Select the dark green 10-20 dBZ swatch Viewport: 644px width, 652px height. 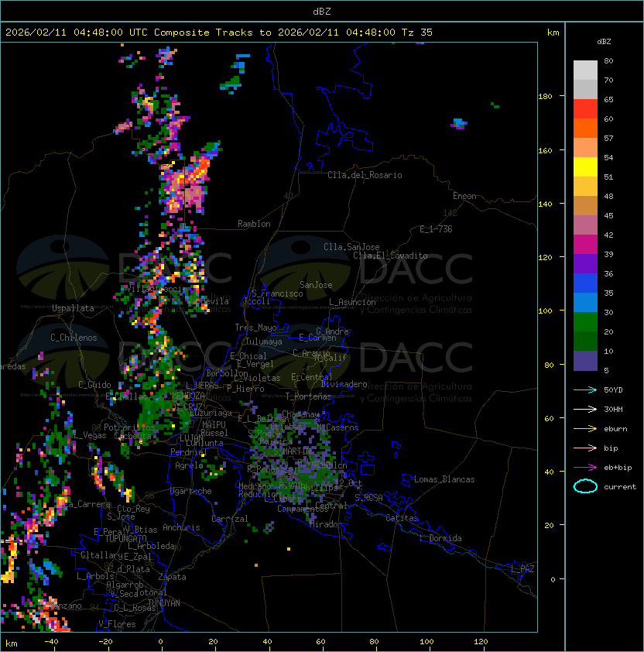[x=585, y=341]
